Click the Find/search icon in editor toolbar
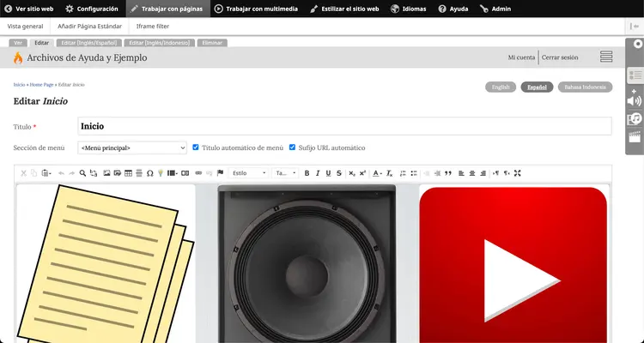The width and height of the screenshot is (644, 343). click(x=82, y=173)
